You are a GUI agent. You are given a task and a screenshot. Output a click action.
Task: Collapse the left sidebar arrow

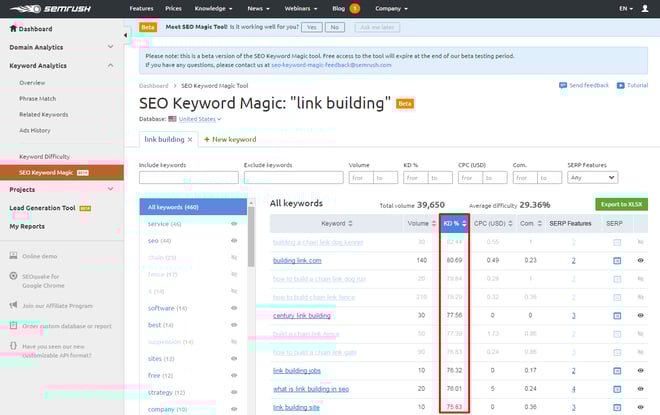pyautogui.click(x=125, y=35)
